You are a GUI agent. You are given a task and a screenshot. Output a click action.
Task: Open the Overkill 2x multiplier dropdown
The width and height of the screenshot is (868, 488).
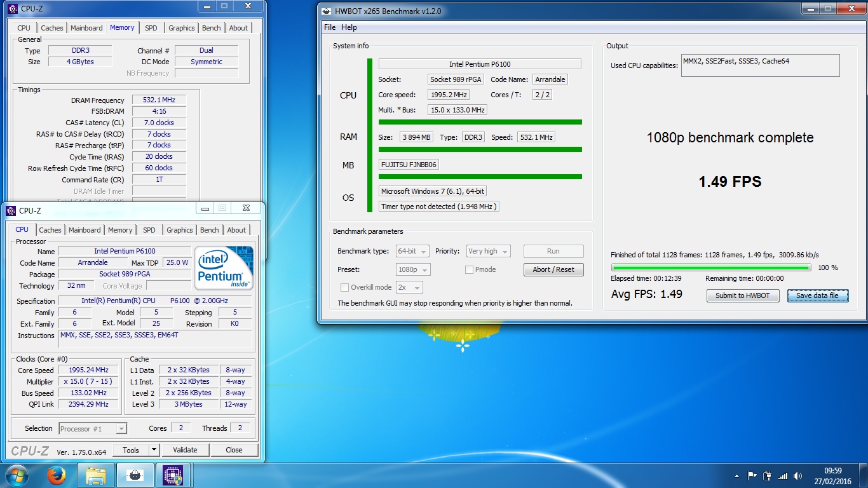(x=409, y=287)
